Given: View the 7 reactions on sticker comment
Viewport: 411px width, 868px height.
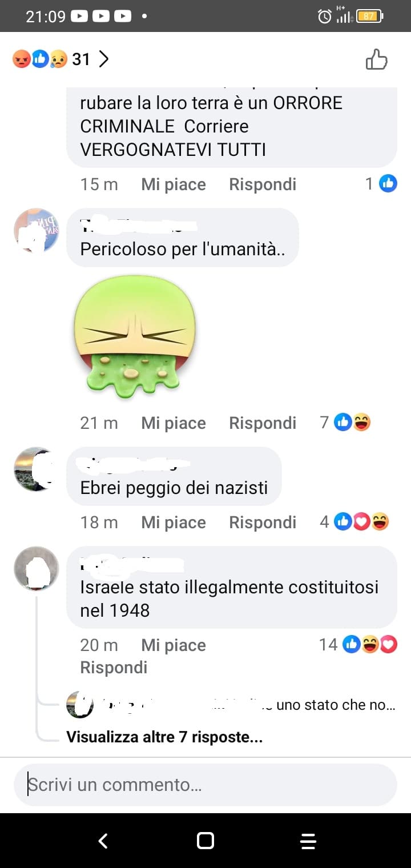Looking at the screenshot, I should (x=345, y=423).
